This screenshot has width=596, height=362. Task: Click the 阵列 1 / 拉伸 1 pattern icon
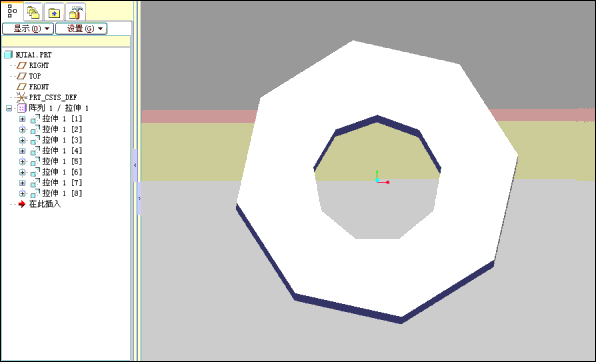(22, 108)
